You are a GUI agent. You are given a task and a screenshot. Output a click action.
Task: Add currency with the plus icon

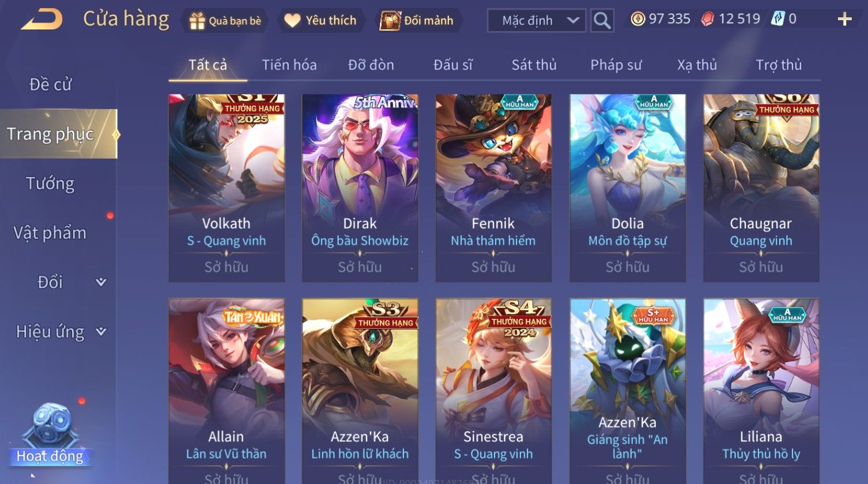click(844, 19)
